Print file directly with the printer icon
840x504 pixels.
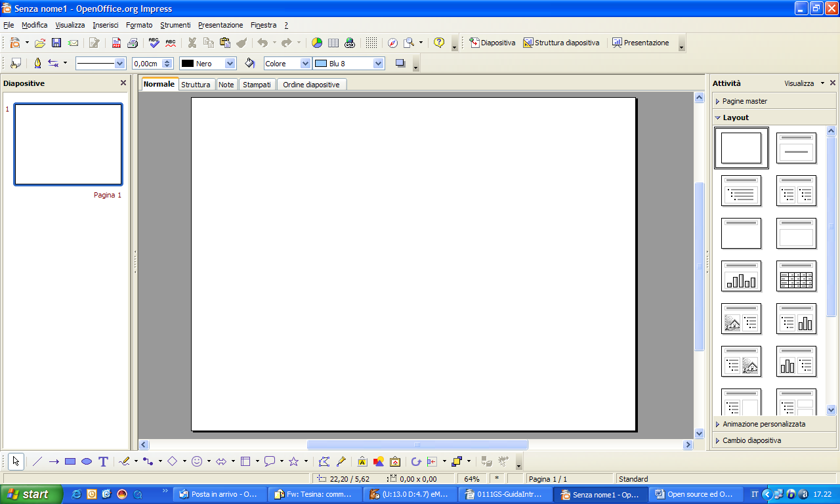(x=133, y=43)
